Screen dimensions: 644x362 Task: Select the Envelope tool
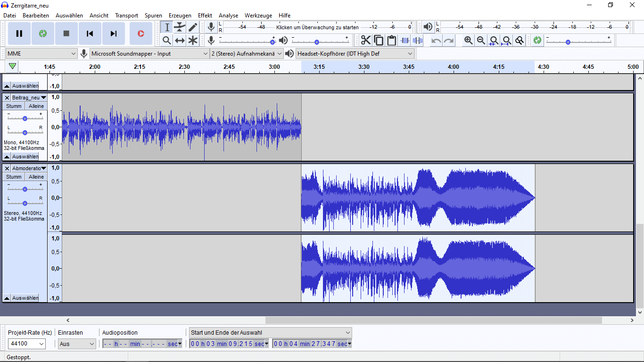point(180,27)
